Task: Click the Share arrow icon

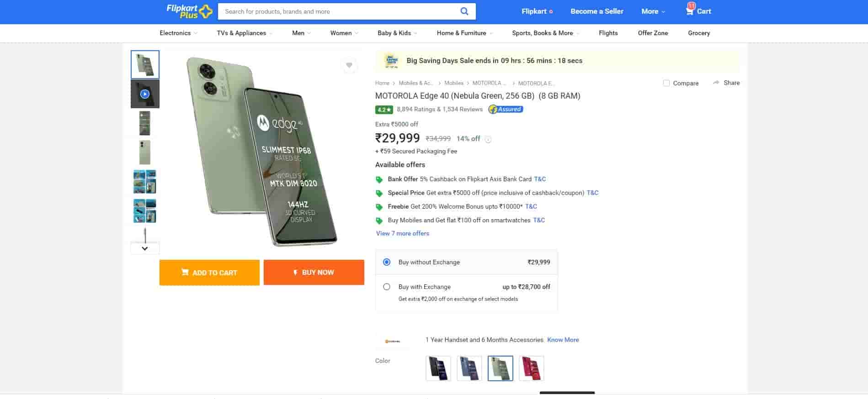Action: pos(716,83)
